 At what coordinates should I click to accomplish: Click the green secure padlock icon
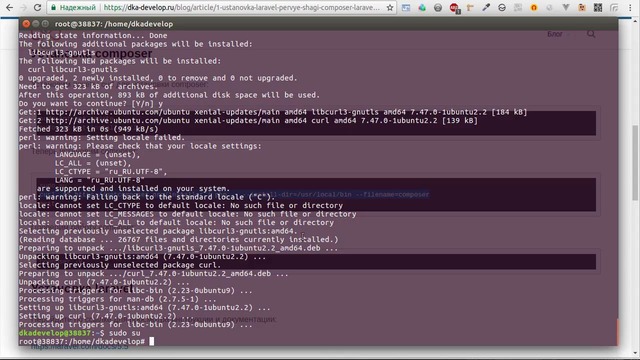coord(53,7)
